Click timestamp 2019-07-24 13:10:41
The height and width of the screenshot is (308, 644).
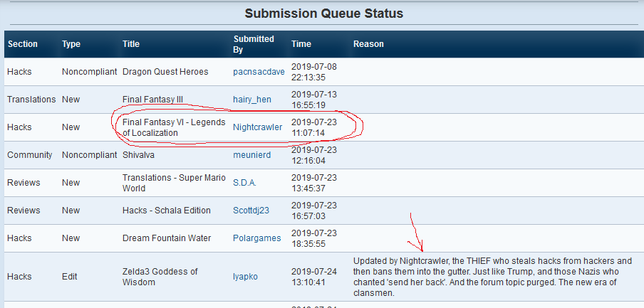click(x=313, y=277)
